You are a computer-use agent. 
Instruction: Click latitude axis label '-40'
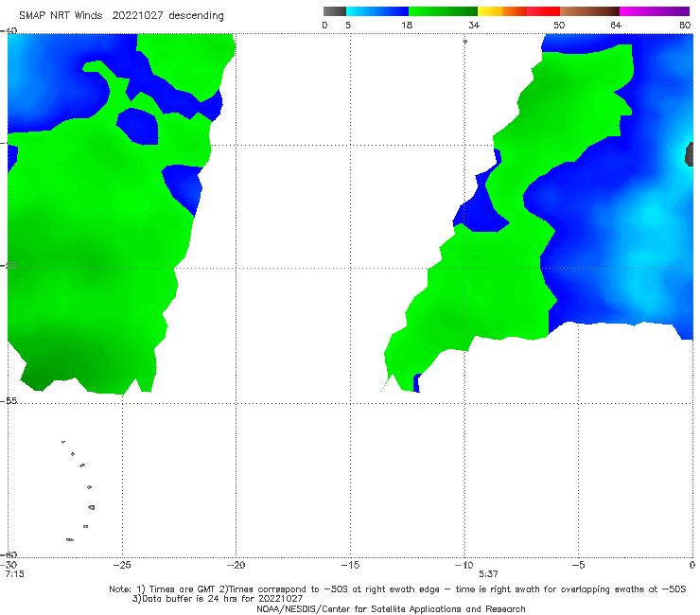[9, 31]
